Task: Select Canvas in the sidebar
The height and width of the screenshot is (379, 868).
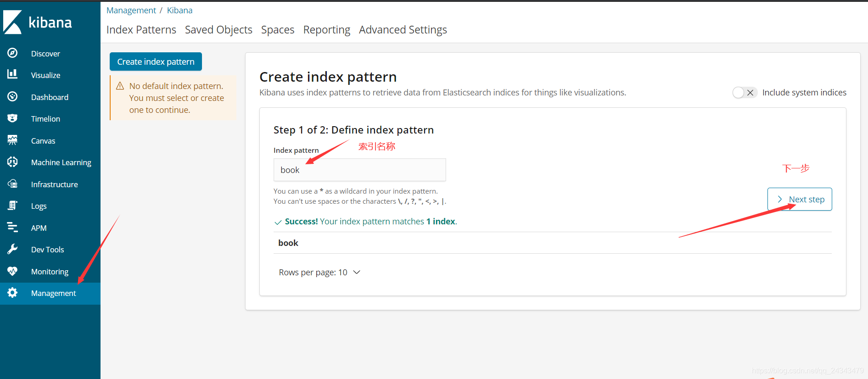Action: click(43, 141)
